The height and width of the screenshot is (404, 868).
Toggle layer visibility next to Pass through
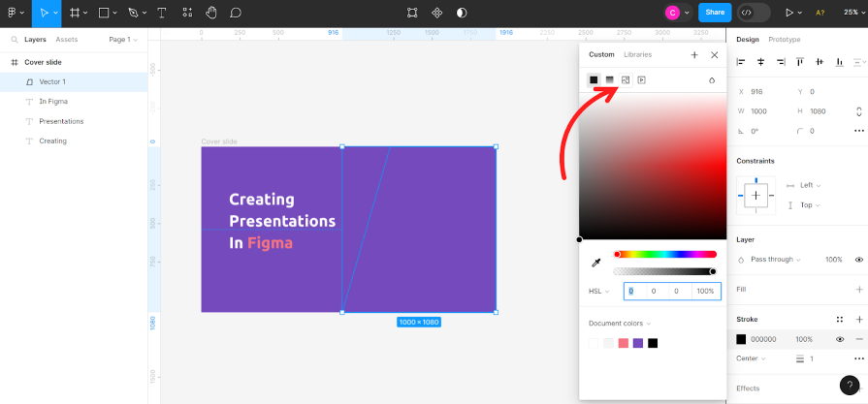[858, 260]
